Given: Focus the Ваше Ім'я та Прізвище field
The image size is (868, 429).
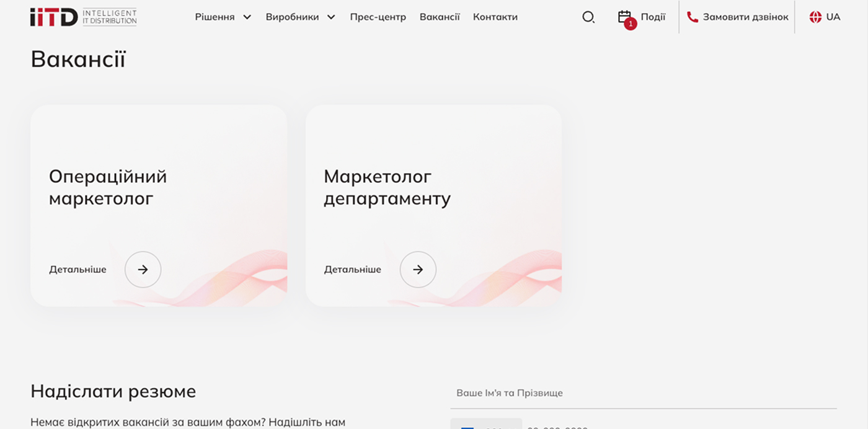Looking at the screenshot, I should pos(643,393).
